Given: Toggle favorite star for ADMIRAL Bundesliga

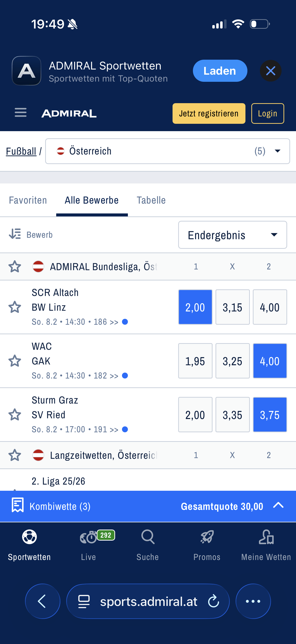Looking at the screenshot, I should pos(15,266).
